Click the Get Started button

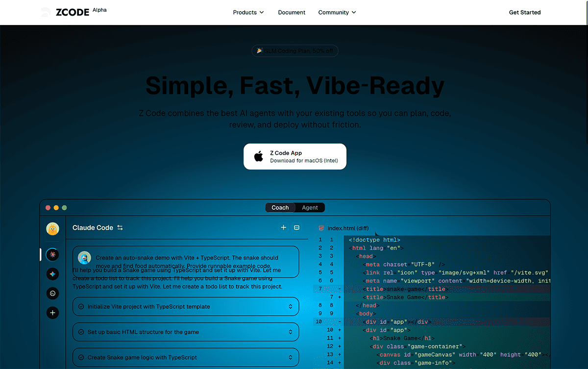coord(525,12)
